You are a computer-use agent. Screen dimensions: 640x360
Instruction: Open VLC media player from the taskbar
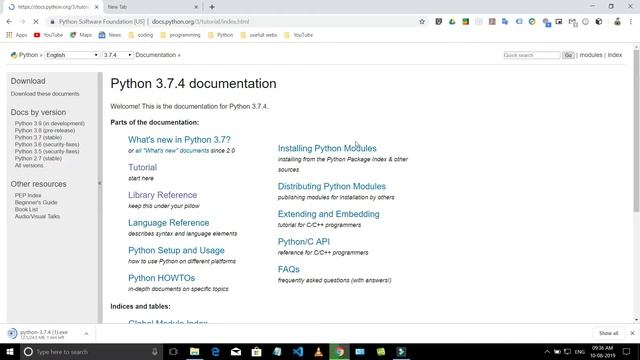pyautogui.click(x=319, y=352)
